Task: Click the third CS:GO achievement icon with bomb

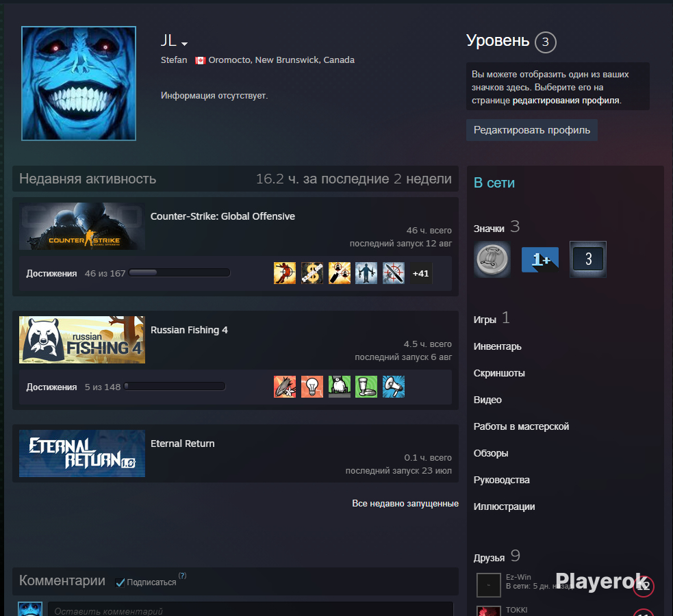Action: tap(340, 273)
